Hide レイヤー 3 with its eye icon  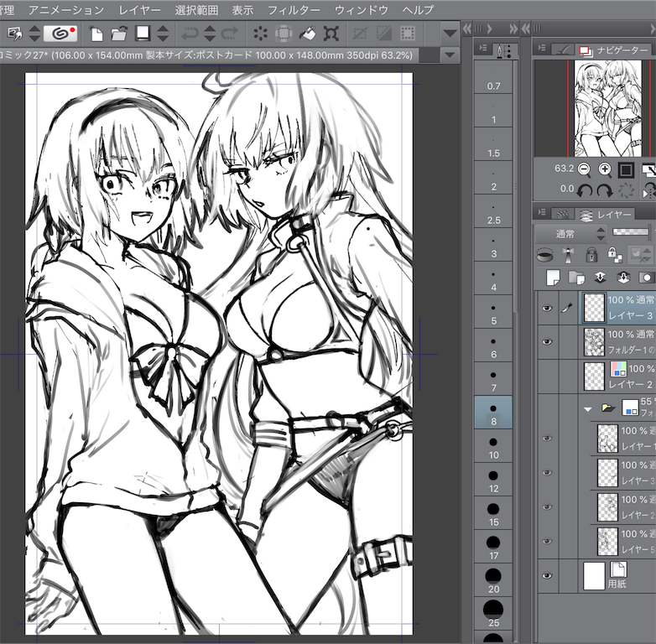(x=547, y=309)
